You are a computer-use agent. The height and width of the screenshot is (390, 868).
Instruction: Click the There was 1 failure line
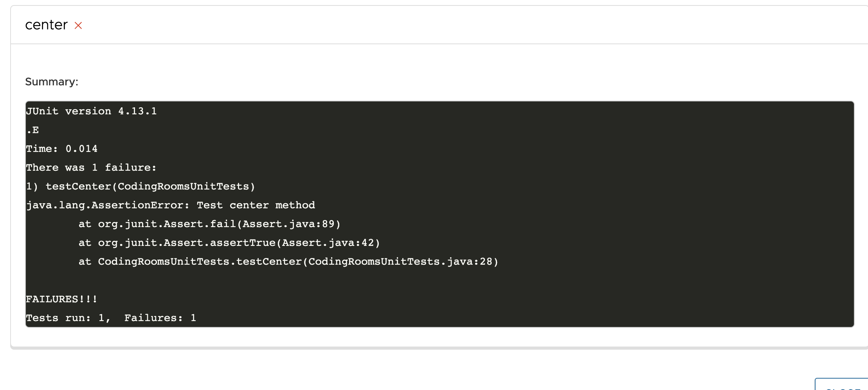91,167
